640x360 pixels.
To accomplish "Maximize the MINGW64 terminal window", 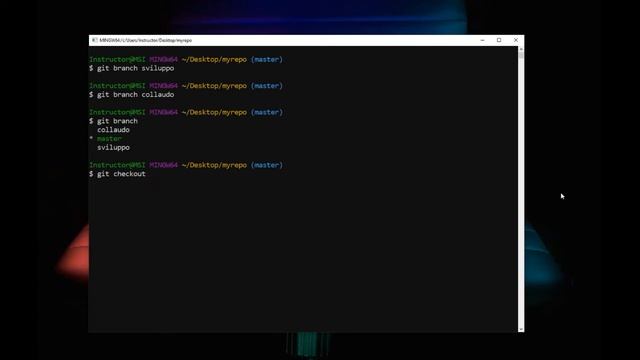I will tap(499, 40).
